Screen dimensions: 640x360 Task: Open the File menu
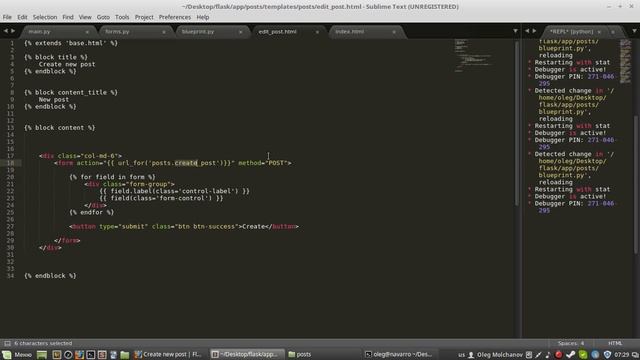[7, 17]
